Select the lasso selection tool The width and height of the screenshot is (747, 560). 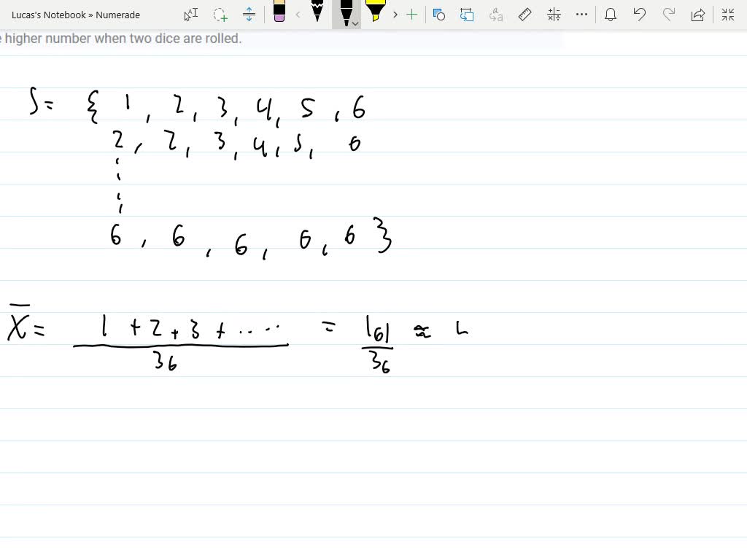click(218, 15)
